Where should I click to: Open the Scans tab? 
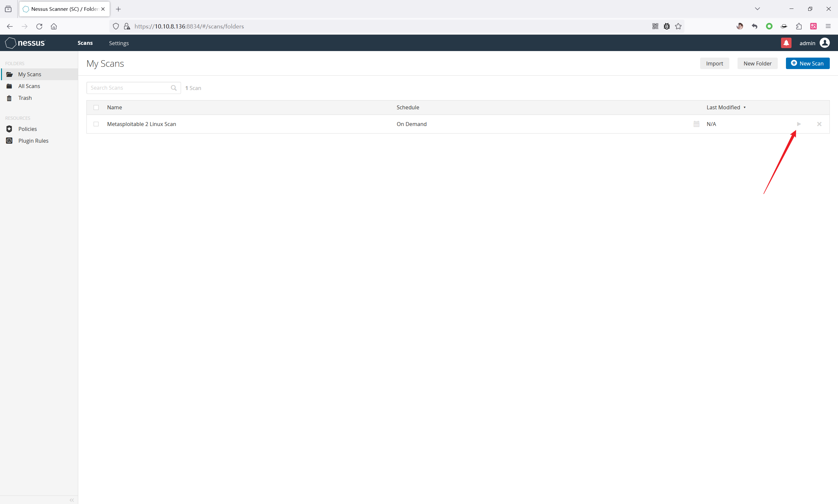pos(85,43)
